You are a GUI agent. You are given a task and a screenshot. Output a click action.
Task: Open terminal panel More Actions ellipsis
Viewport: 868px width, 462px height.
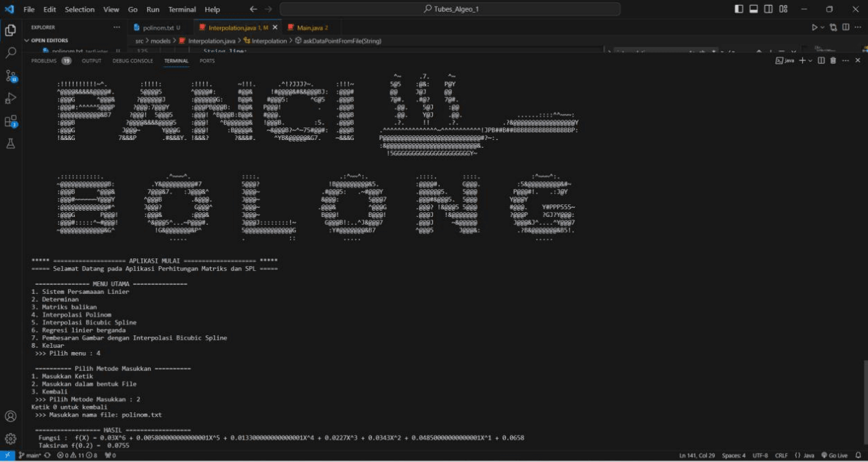coord(846,61)
